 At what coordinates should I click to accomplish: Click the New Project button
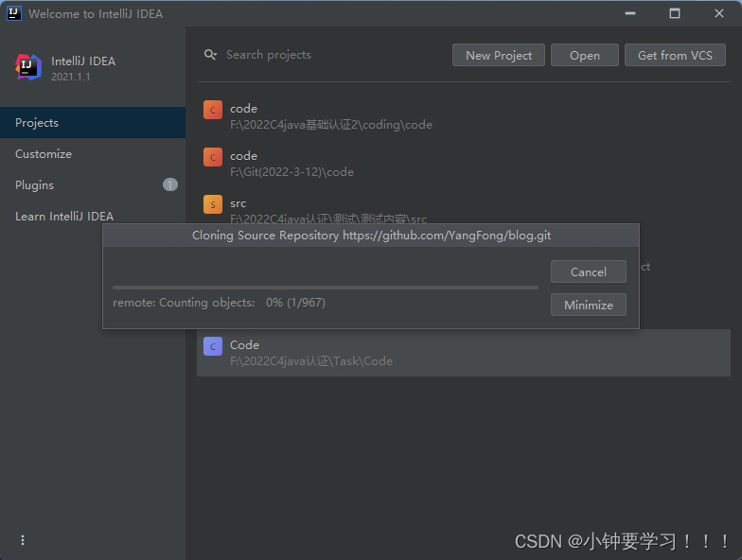pyautogui.click(x=498, y=55)
